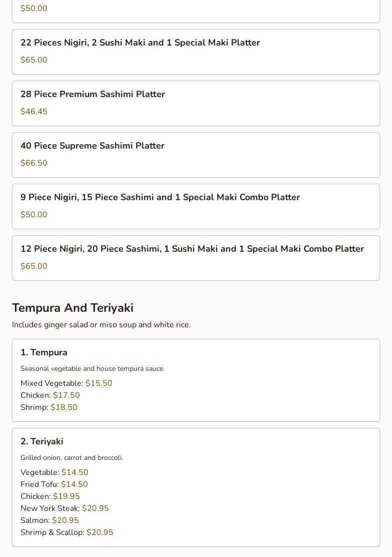Pick the Vegetable teriyaki option
This screenshot has width=392, height=557.
[54, 472]
